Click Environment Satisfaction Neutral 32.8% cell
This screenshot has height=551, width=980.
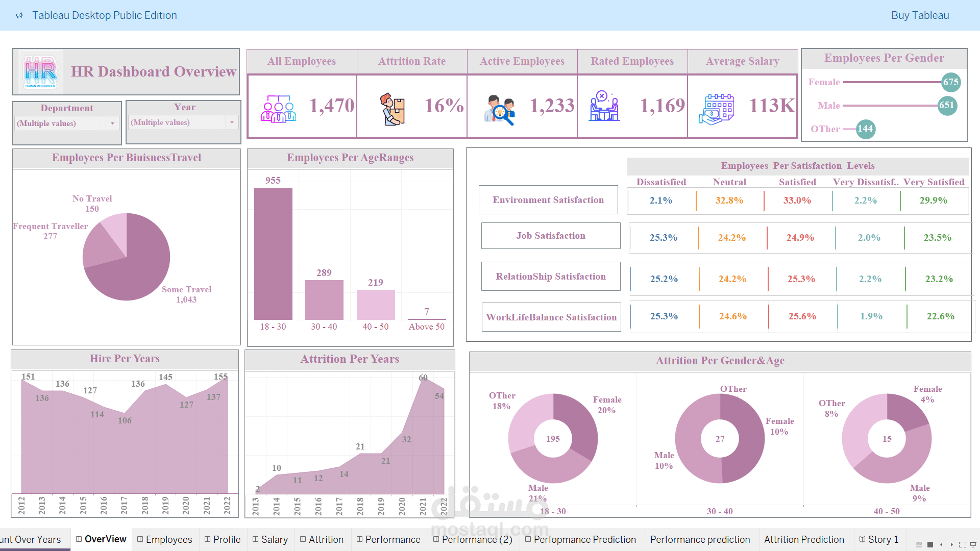(729, 201)
